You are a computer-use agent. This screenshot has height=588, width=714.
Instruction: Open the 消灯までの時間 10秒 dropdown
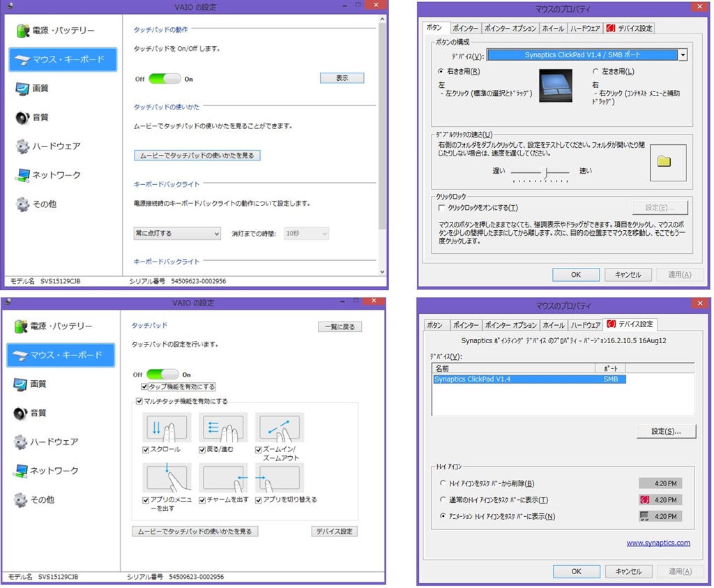[x=307, y=234]
